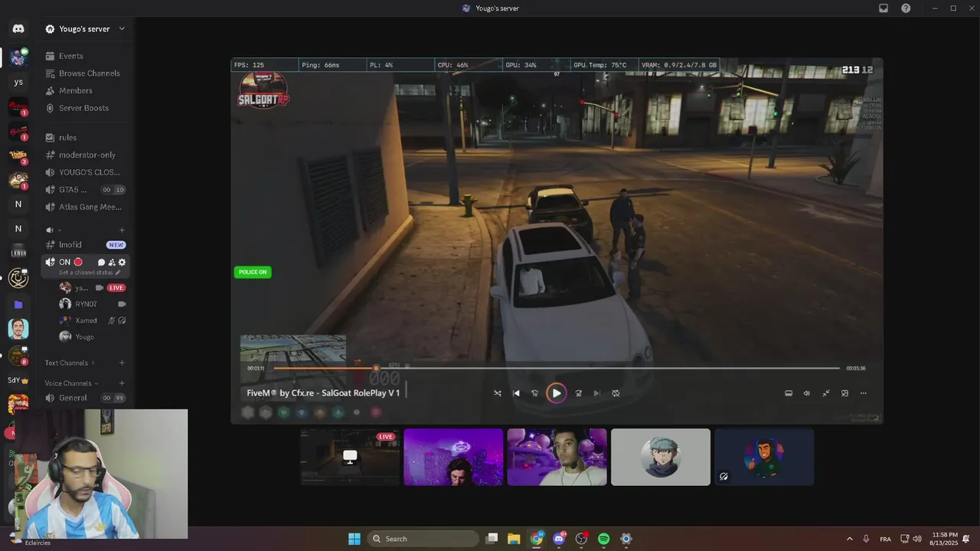
Task: Open the Vodka server icon
Action: click(x=18, y=156)
